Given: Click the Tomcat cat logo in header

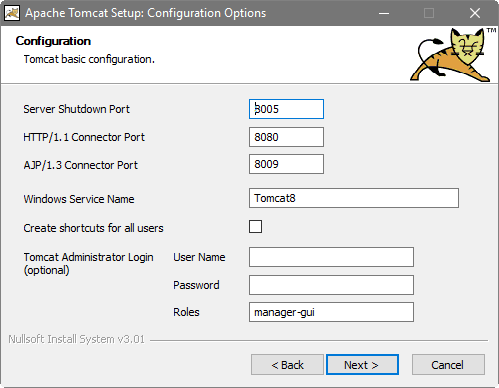Looking at the screenshot, I should (451, 55).
